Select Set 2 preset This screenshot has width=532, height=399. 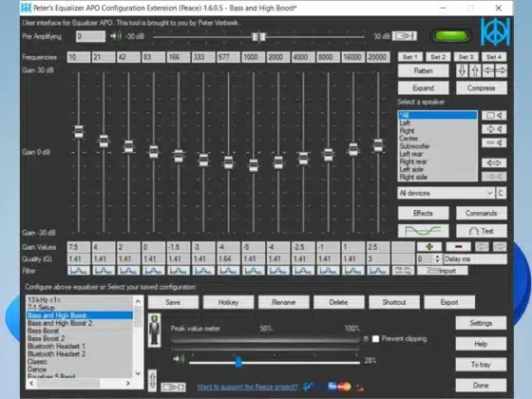tap(438, 57)
